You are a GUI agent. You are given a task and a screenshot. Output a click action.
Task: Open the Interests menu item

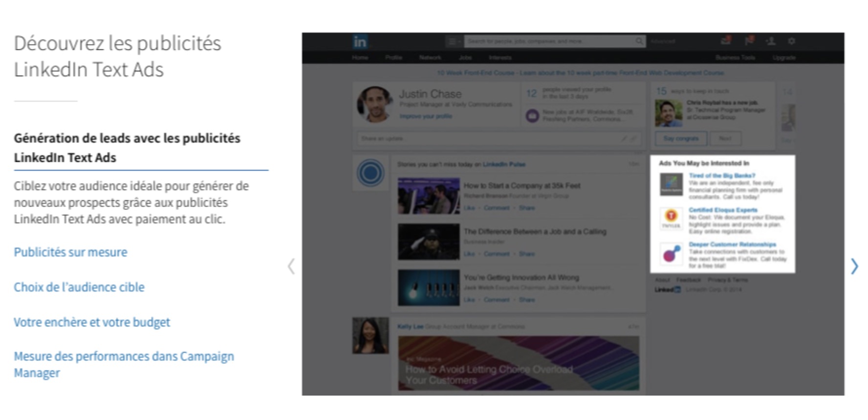tap(500, 57)
